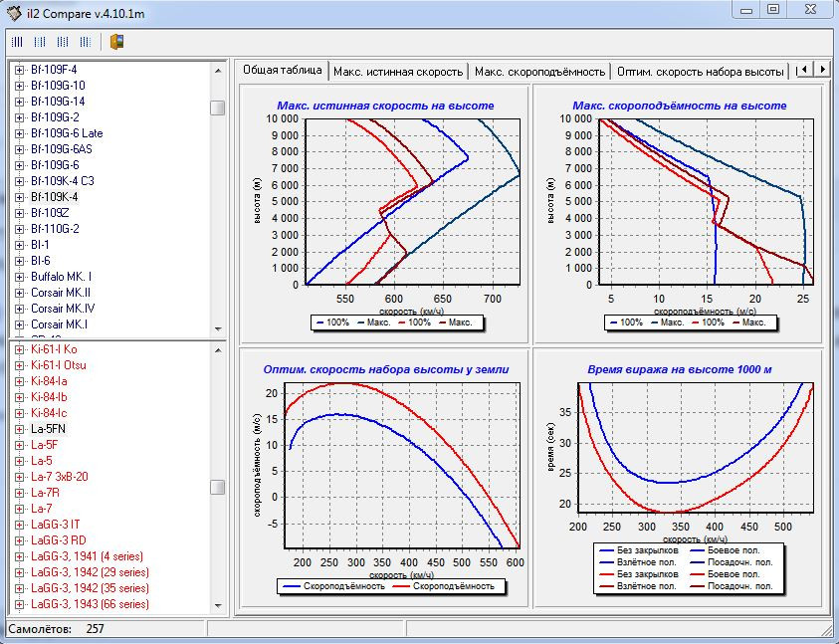Click the third column-layout icon in toolbar
This screenshot has height=644, width=839.
pyautogui.click(x=63, y=43)
